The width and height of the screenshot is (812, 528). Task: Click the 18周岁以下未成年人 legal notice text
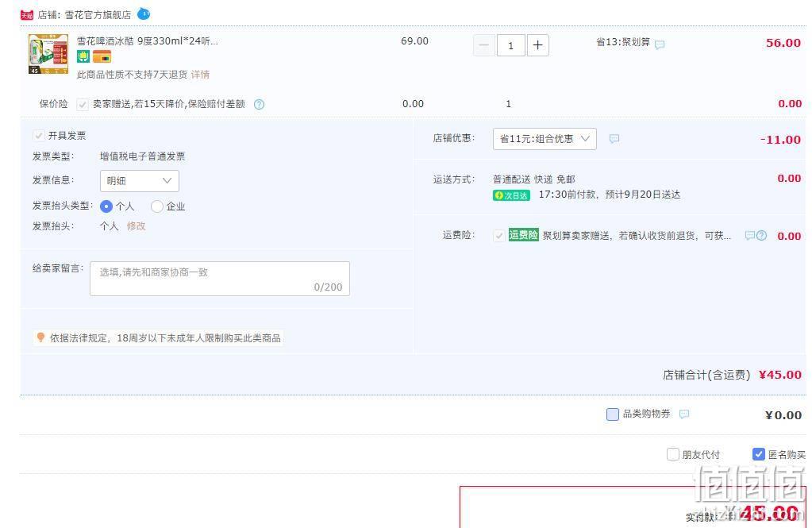pos(165,338)
